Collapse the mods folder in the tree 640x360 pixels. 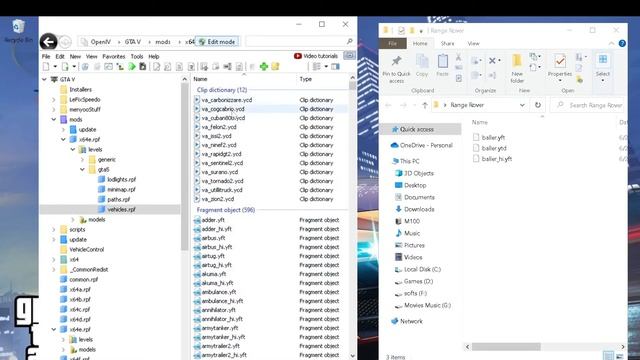point(53,119)
